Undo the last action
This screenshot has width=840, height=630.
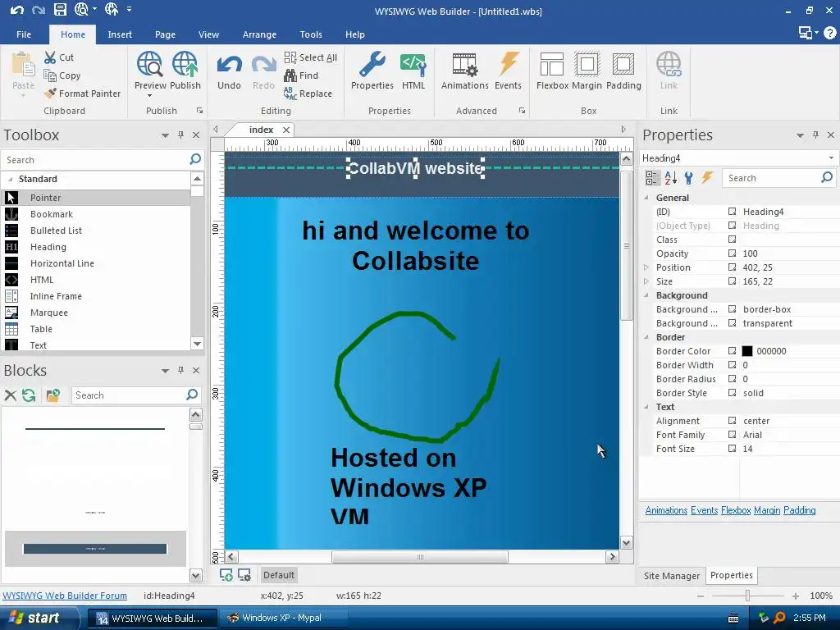(230, 71)
